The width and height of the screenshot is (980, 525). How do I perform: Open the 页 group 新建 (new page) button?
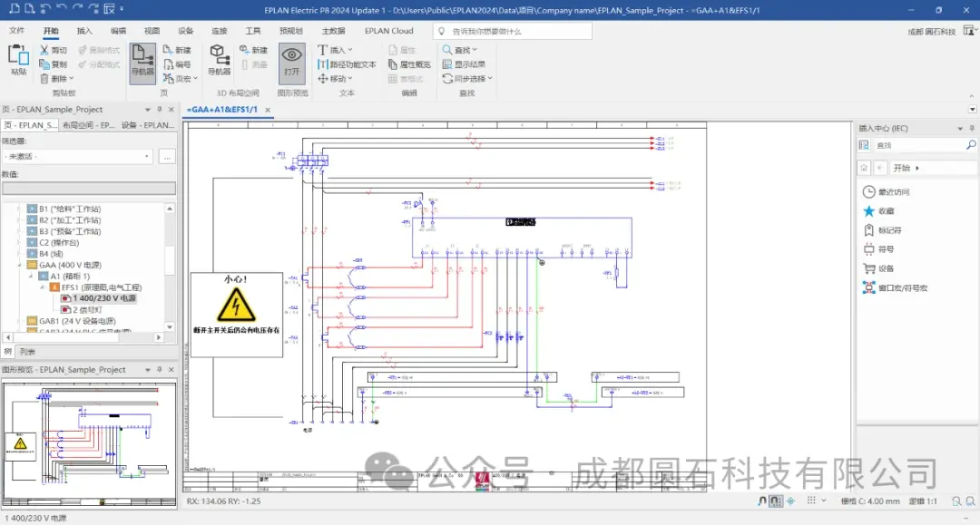pos(177,50)
